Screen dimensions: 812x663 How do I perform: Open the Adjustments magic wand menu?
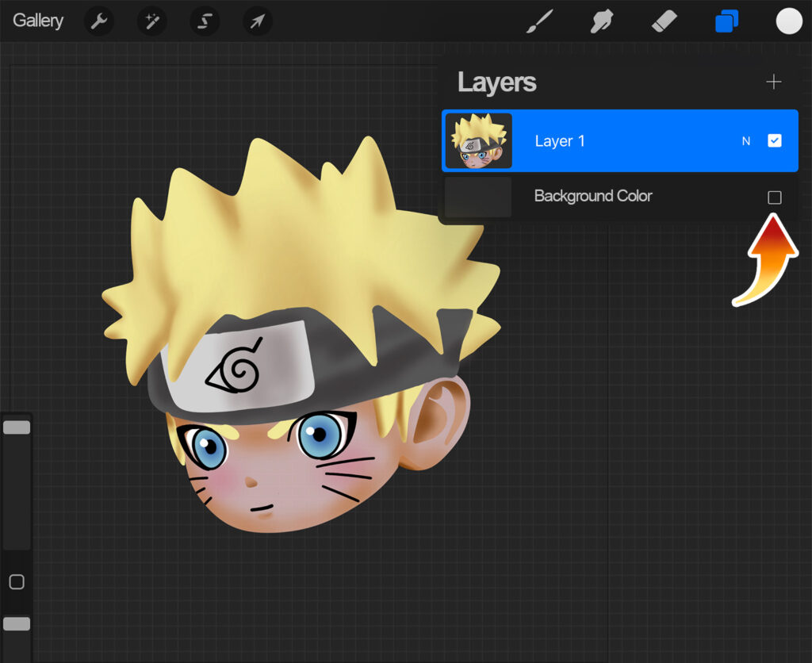point(151,21)
